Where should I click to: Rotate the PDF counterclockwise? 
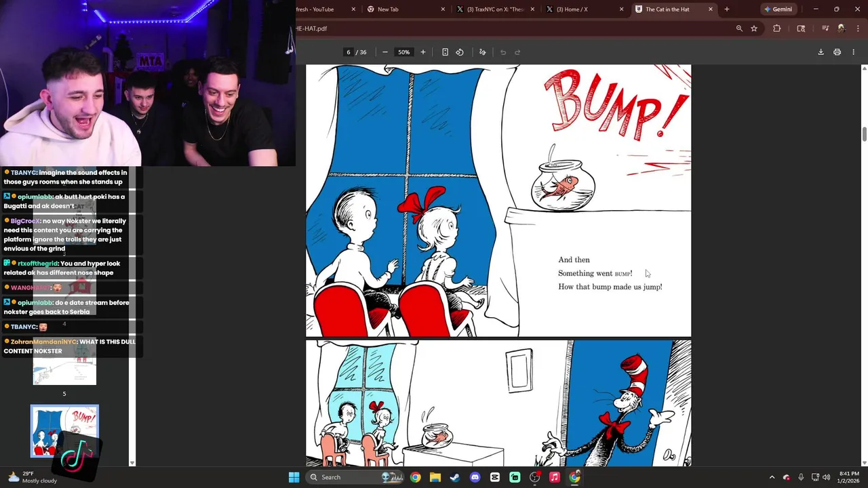[x=460, y=52]
